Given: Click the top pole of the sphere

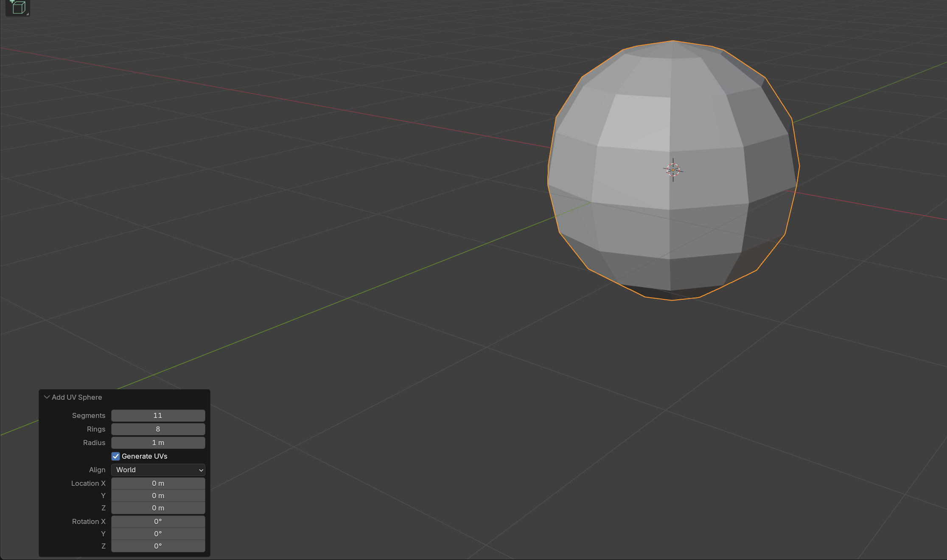Looking at the screenshot, I should click(x=673, y=42).
